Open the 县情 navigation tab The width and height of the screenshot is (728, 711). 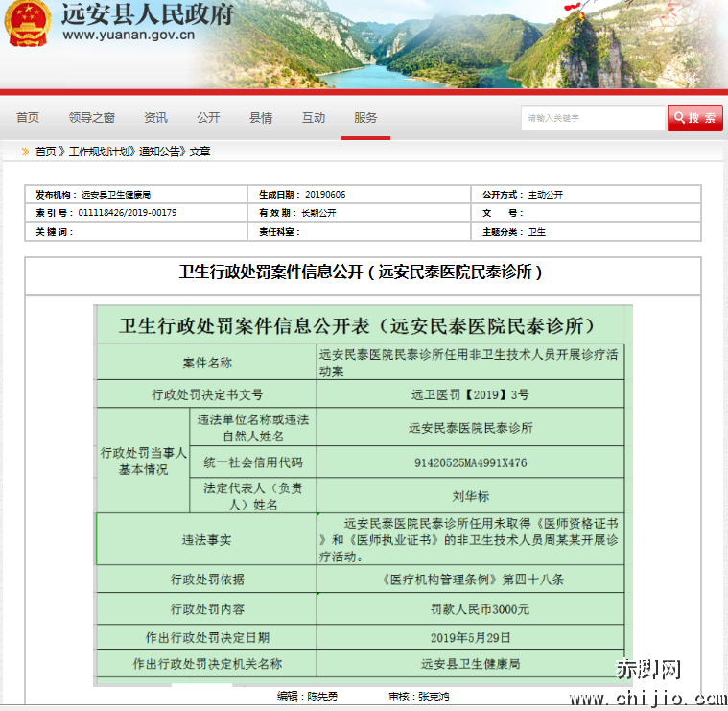pyautogui.click(x=261, y=118)
